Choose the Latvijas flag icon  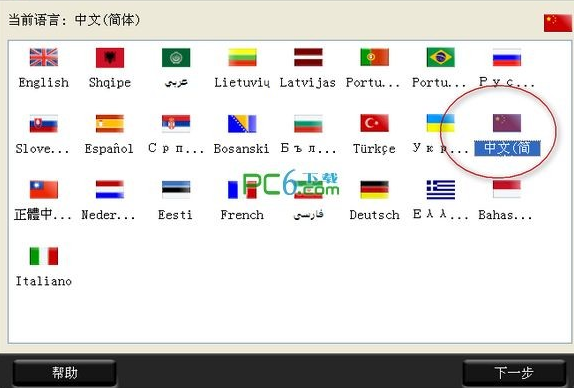coord(308,57)
